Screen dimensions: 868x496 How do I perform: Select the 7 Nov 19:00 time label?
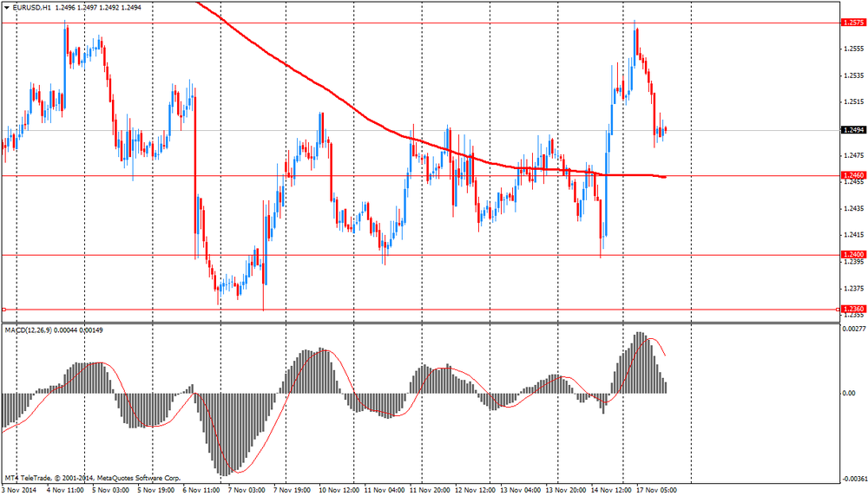293,490
